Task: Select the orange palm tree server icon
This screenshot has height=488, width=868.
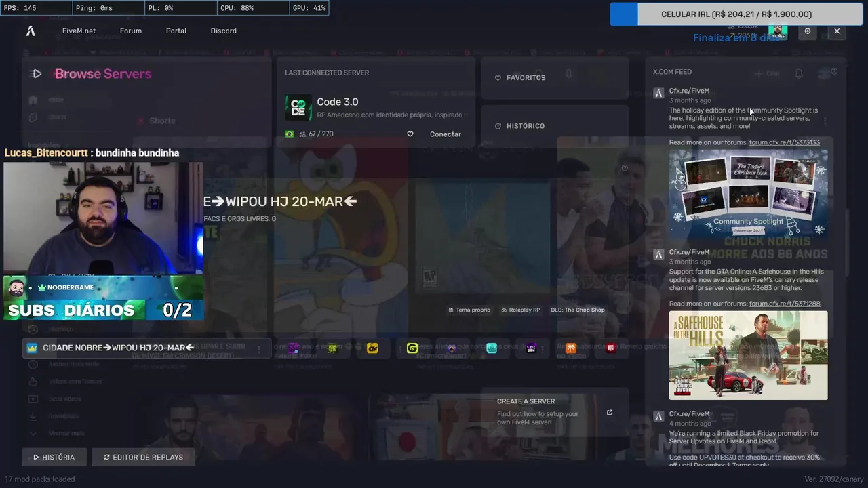Action: (571, 348)
